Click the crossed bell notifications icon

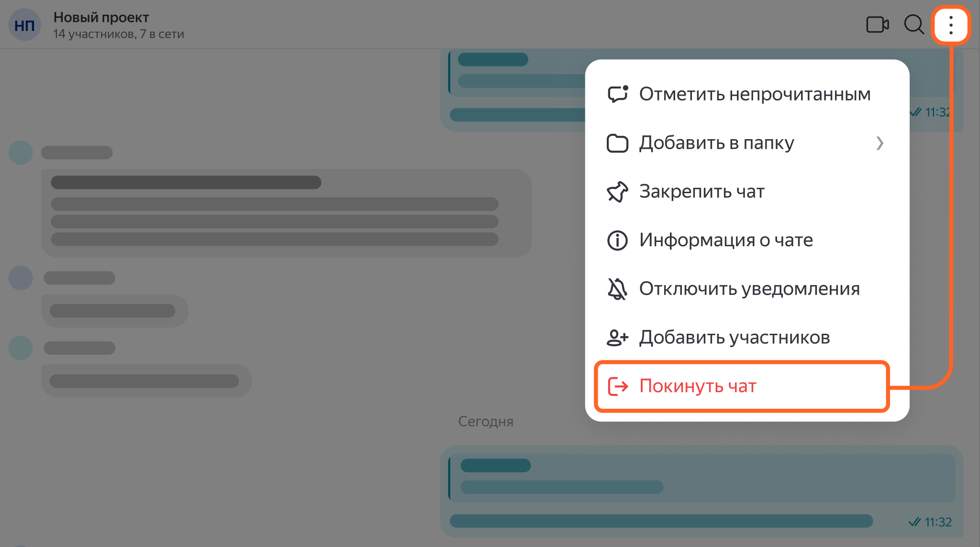coord(617,289)
